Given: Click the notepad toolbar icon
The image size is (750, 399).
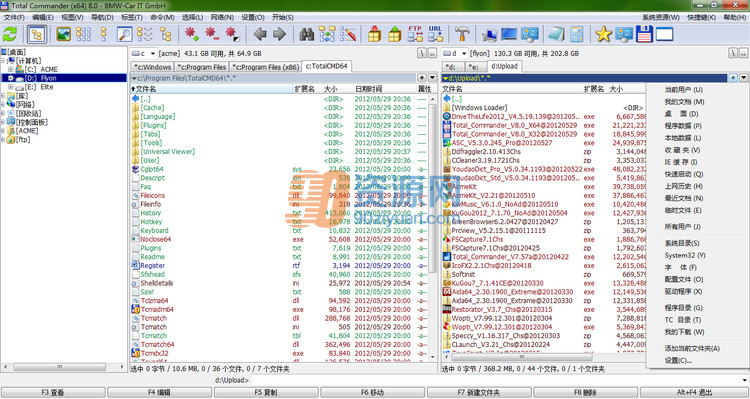Looking at the screenshot, I should click(556, 34).
